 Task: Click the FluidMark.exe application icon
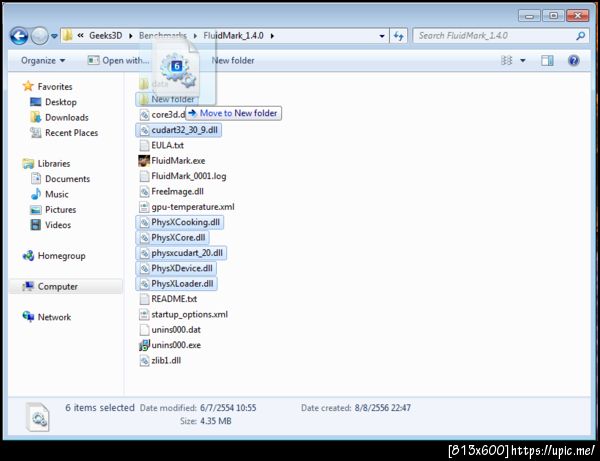point(144,161)
